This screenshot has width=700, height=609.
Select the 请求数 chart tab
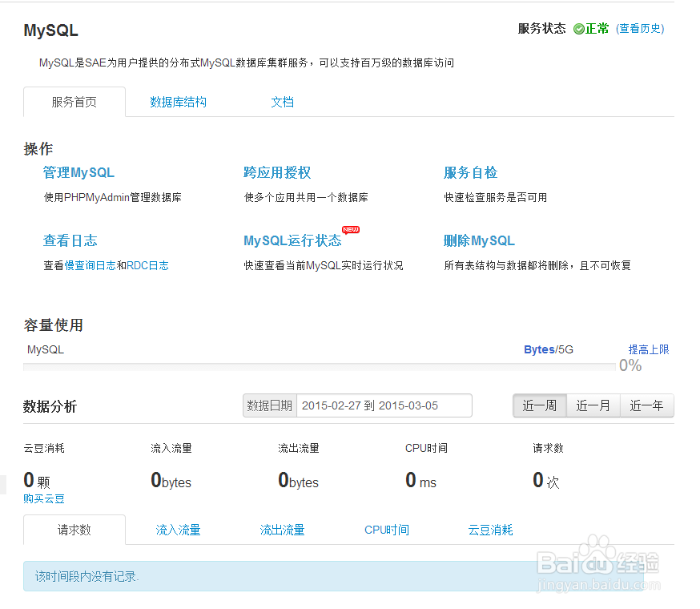[x=74, y=530]
